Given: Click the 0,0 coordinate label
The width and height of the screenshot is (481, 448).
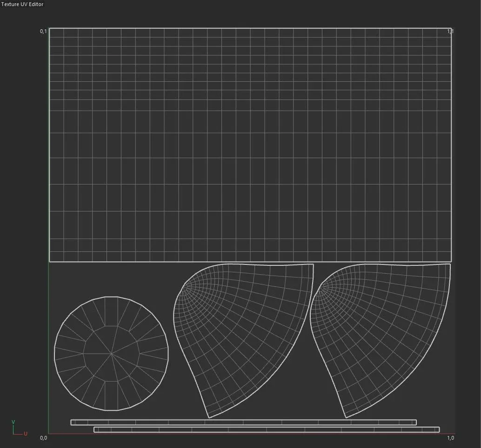Looking at the screenshot, I should [x=44, y=437].
